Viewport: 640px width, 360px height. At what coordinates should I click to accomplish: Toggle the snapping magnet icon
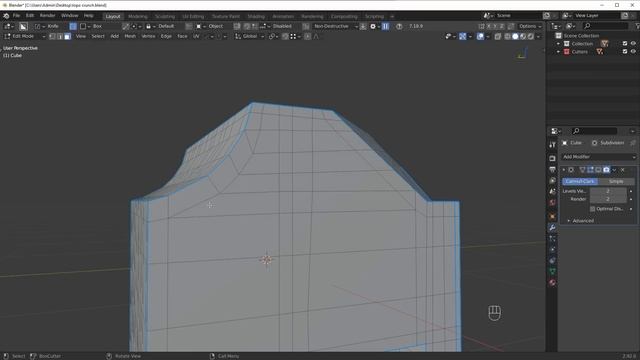pos(285,36)
